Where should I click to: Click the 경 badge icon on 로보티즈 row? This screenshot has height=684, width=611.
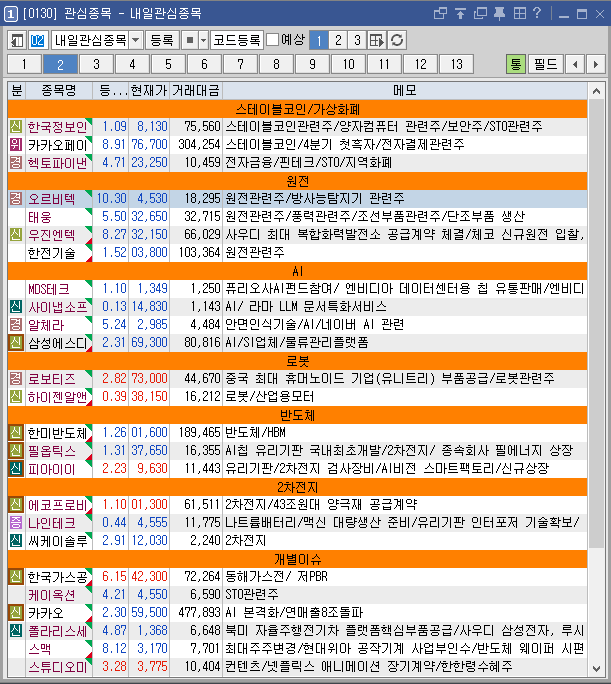[16, 379]
